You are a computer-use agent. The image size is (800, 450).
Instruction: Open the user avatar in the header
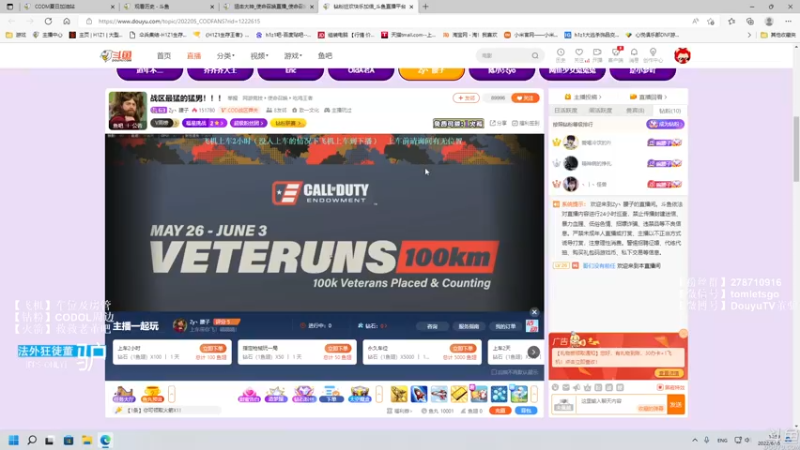pyautogui.click(x=682, y=56)
